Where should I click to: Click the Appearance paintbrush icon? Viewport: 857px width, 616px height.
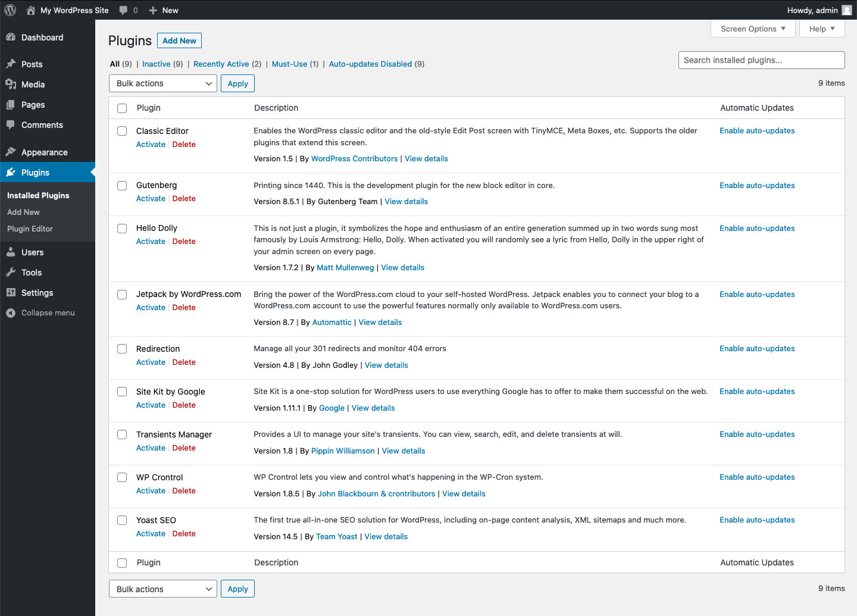coord(11,152)
